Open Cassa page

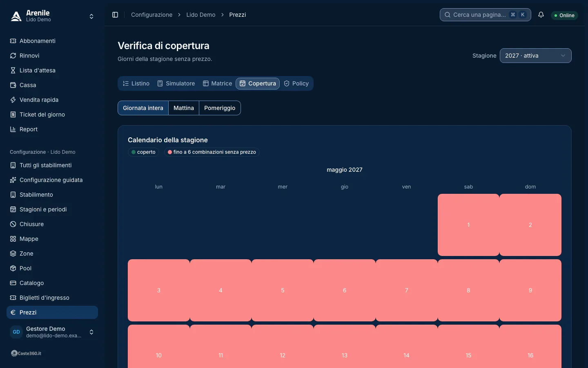tap(52, 85)
